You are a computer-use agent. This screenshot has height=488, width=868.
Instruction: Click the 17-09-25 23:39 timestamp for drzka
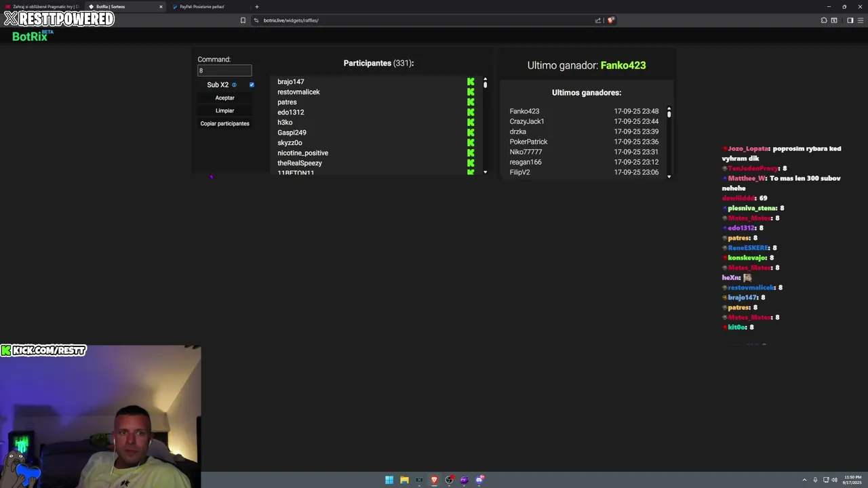636,131
